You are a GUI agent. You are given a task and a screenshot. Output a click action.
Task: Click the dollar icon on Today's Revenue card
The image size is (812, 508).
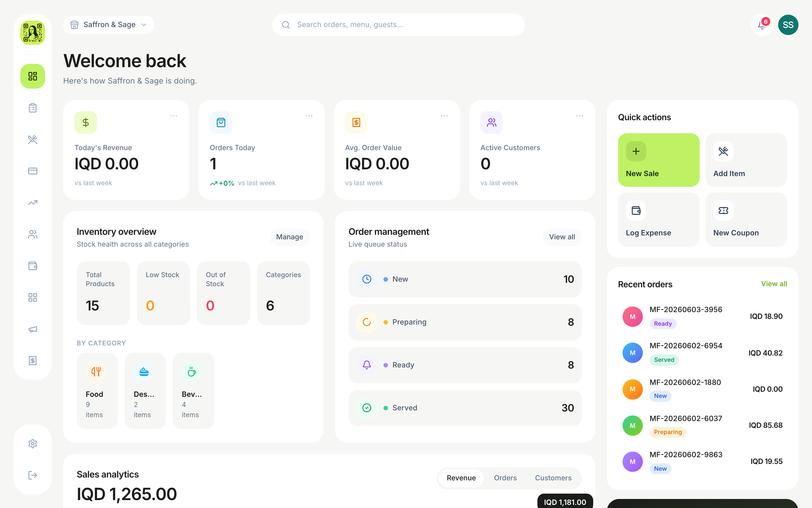85,123
